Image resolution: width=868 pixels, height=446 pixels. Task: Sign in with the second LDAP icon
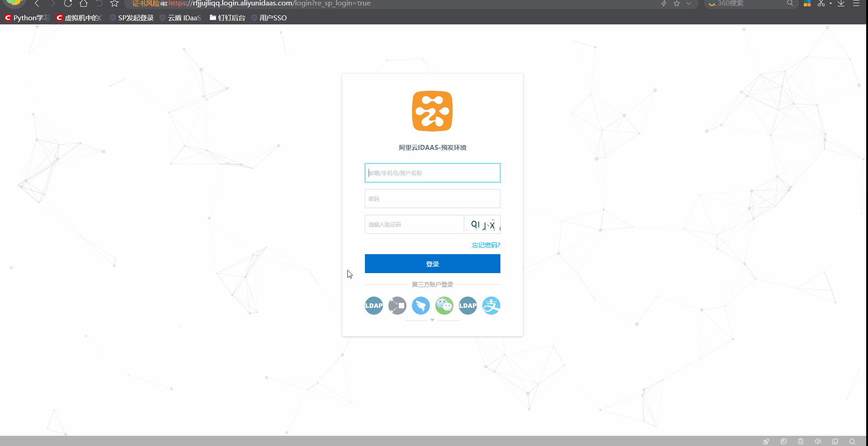point(468,306)
